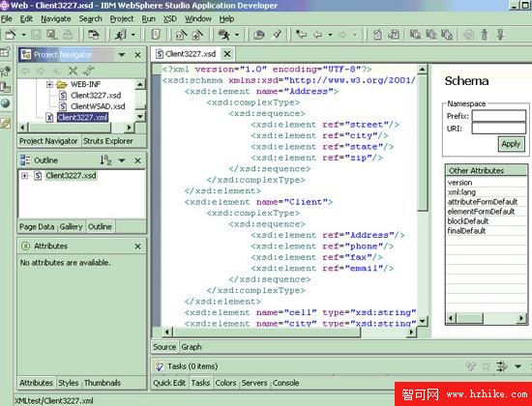Select the globe Web perspective icon

point(6,103)
